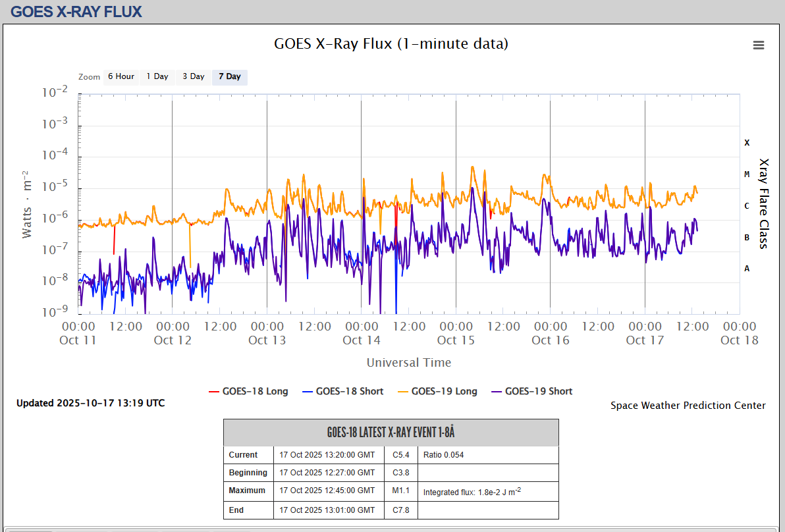785x532 pixels.
Task: Select the C5.4 current flare class cell
Action: coord(401,455)
